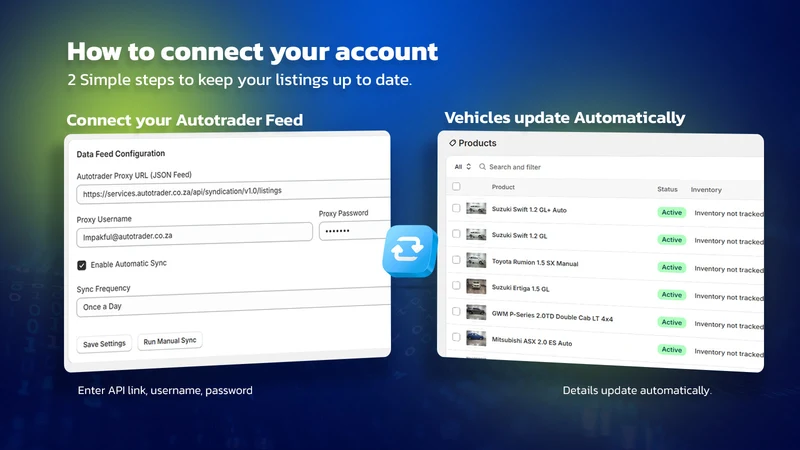Focus the Proxy Password field
The image size is (800, 450).
(x=355, y=231)
